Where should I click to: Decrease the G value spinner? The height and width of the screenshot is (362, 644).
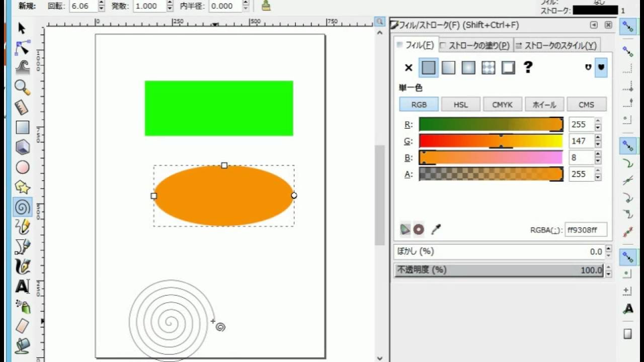(598, 144)
